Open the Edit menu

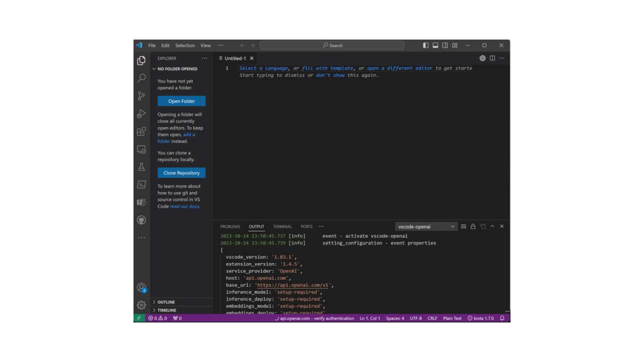point(165,45)
